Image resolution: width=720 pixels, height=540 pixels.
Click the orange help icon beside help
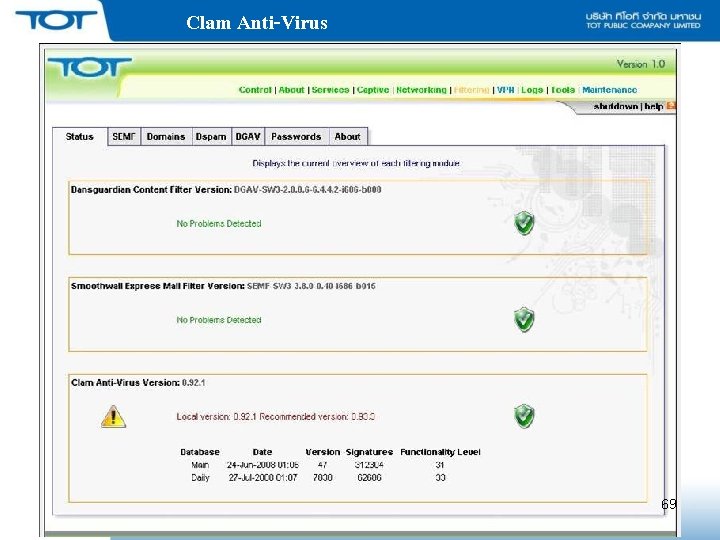(x=671, y=106)
